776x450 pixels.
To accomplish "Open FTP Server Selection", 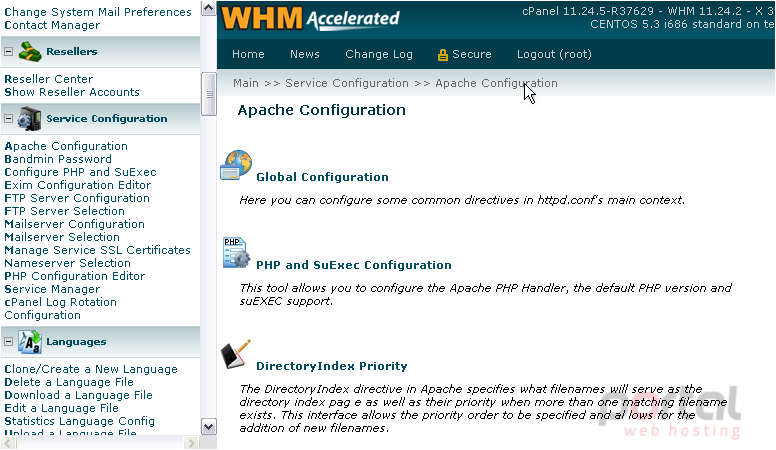I will pos(64,211).
